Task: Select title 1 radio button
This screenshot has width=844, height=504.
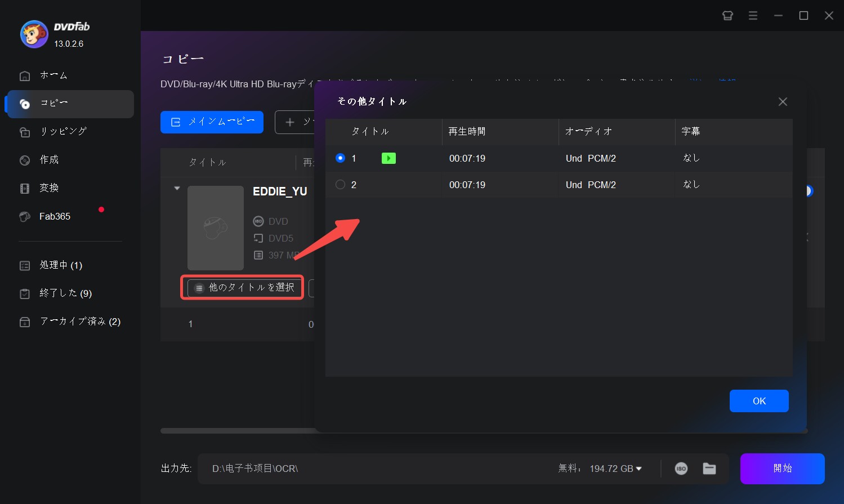Action: tap(340, 158)
